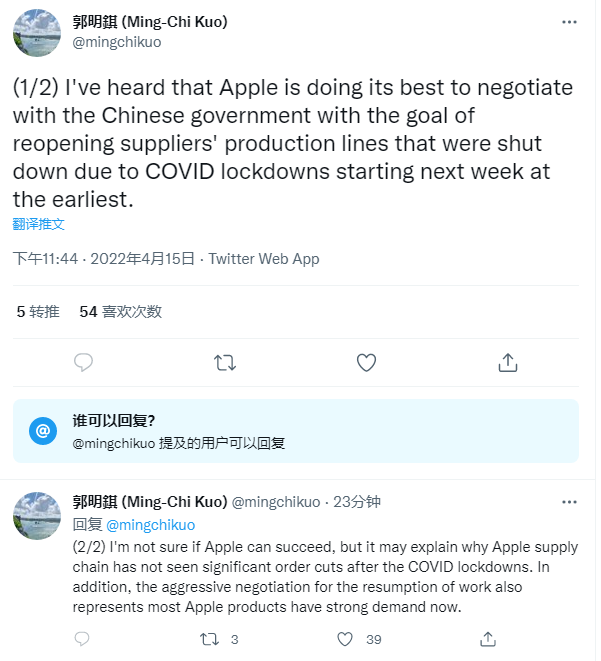View the 54 喜欢次数 likes list

coord(120,311)
